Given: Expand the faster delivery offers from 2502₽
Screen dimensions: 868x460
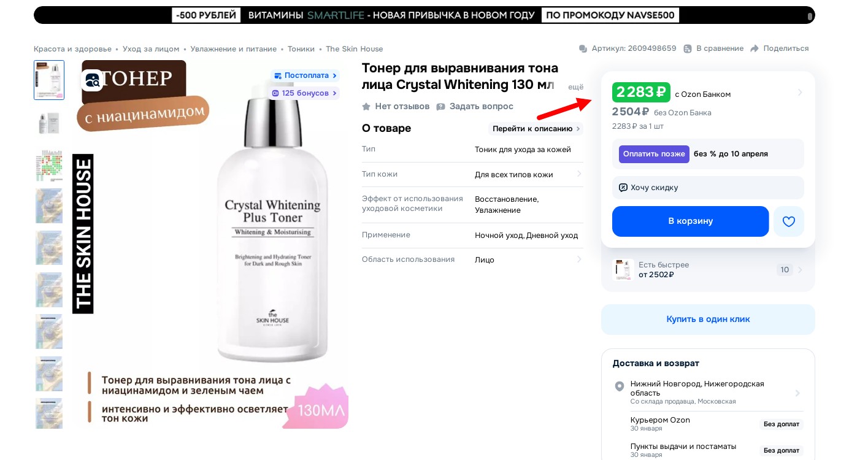Looking at the screenshot, I should click(x=799, y=270).
